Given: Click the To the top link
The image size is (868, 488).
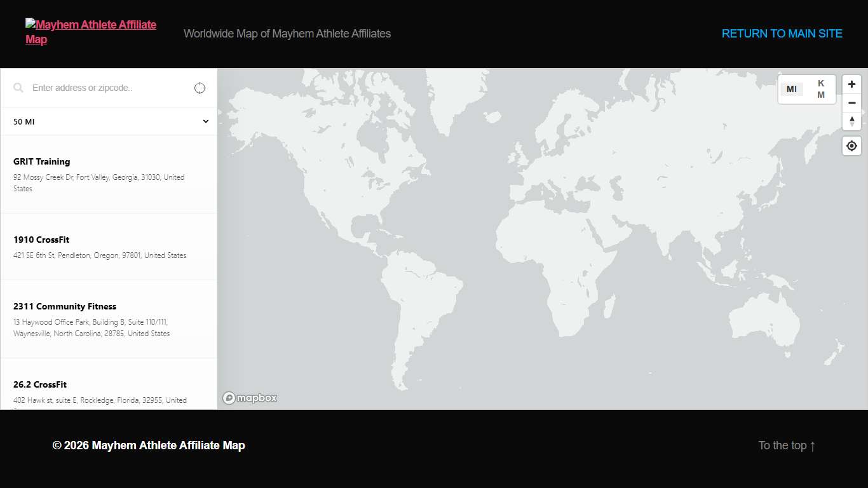Looking at the screenshot, I should 787,445.
